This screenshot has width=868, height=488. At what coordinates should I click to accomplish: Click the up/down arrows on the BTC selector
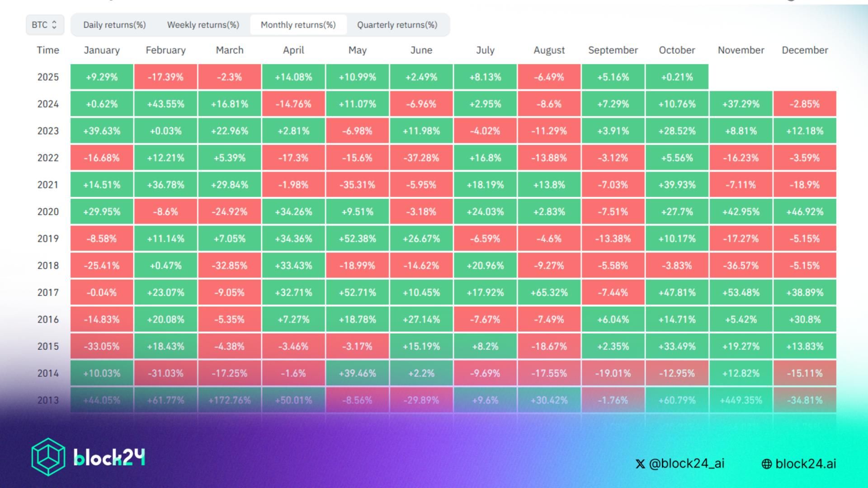click(x=55, y=25)
